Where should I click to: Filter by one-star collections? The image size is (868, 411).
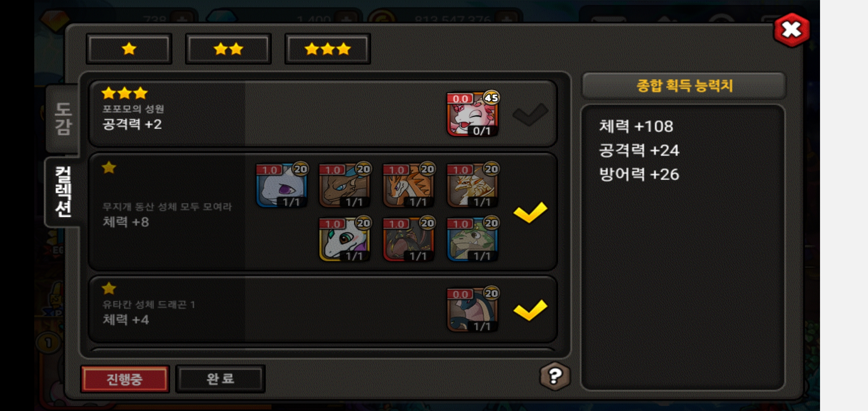pyautogui.click(x=129, y=49)
